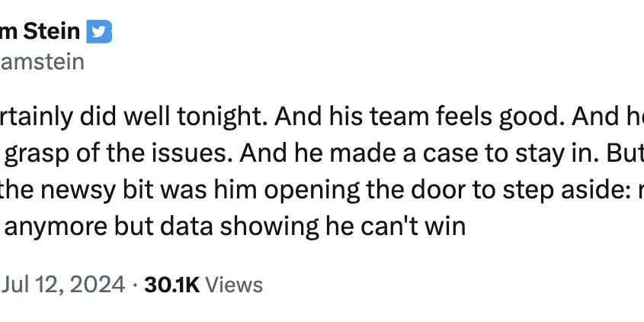This screenshot has width=644, height=322.
Task: Click the blue Twitter bird badge icon
Action: [x=99, y=31]
